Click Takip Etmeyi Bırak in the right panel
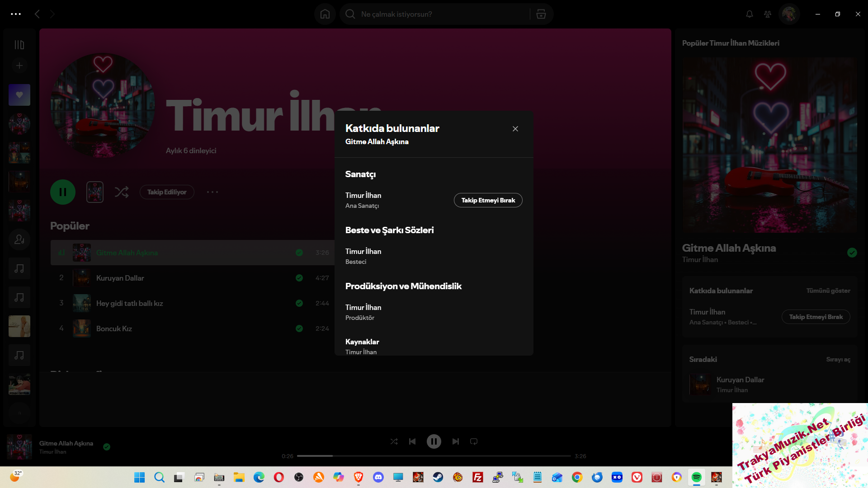The width and height of the screenshot is (868, 488). tap(816, 317)
